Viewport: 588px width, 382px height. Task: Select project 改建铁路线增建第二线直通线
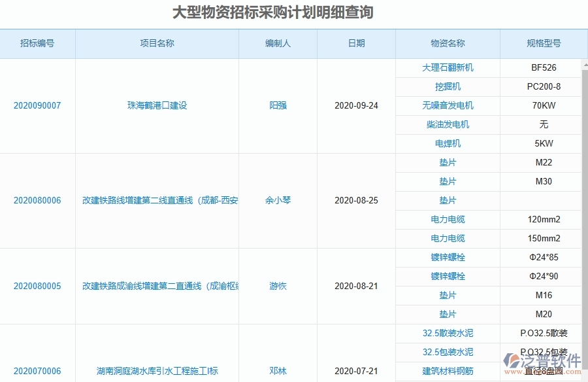156,201
